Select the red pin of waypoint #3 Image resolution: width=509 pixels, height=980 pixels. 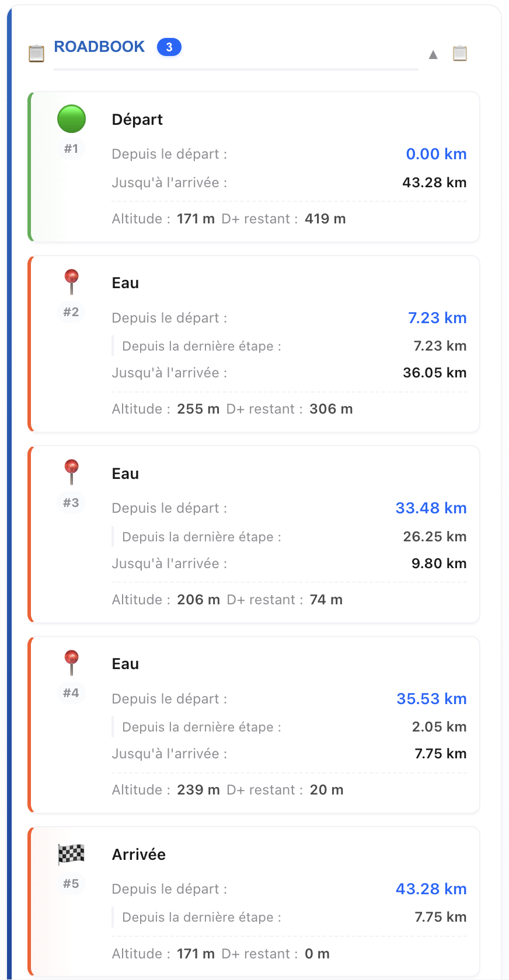71,471
